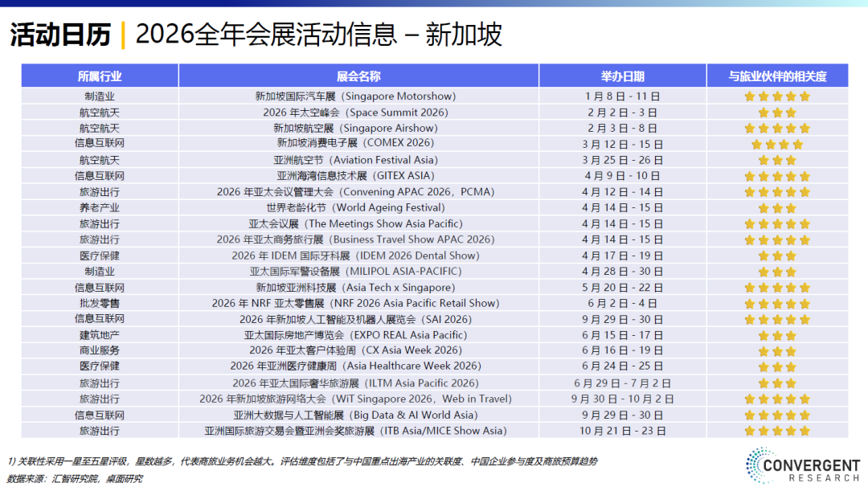Select Asia Healthcare Week 2026 entry
The height and width of the screenshot is (487, 868).
click(x=355, y=366)
